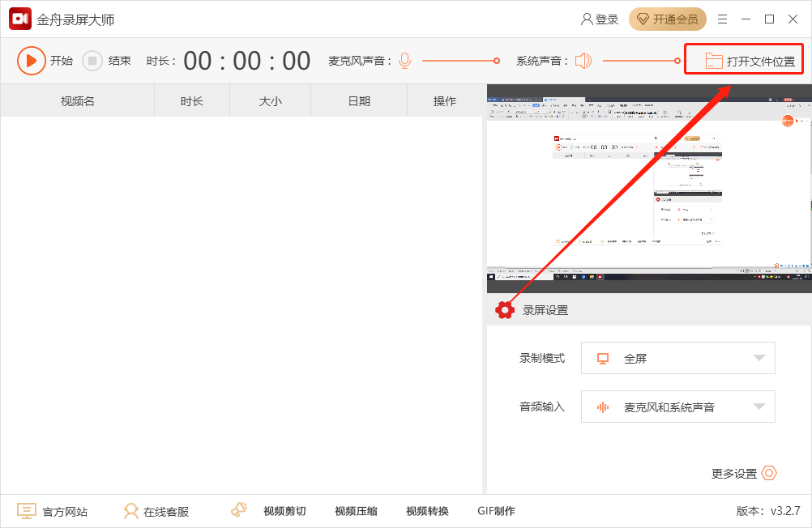Click the gray Stop recording icon
This screenshot has height=528, width=812.
click(92, 61)
